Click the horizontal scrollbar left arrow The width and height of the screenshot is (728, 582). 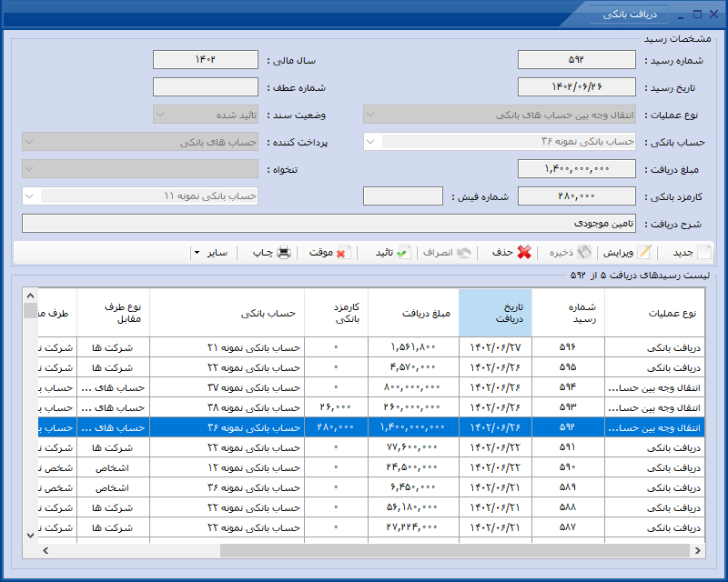[45, 551]
